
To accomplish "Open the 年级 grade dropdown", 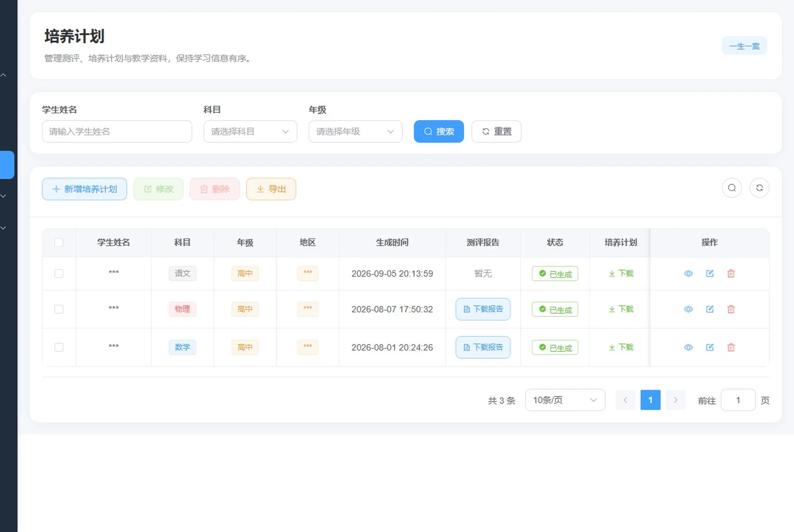I will (355, 132).
